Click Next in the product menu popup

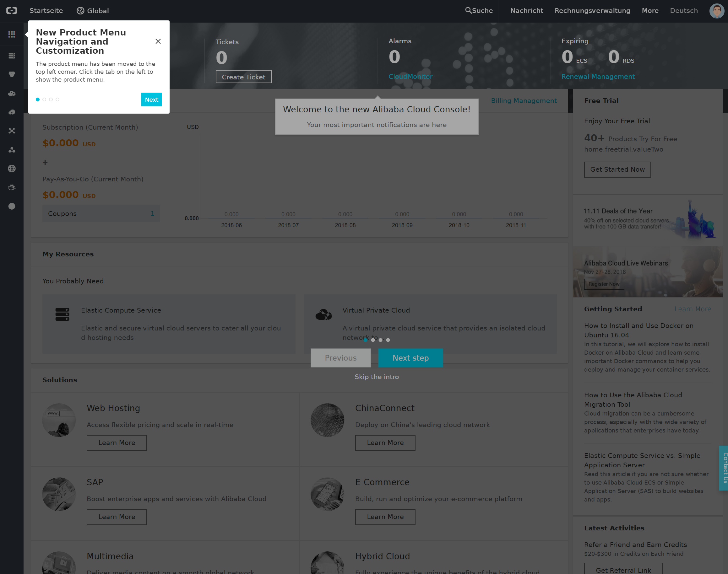click(x=151, y=99)
